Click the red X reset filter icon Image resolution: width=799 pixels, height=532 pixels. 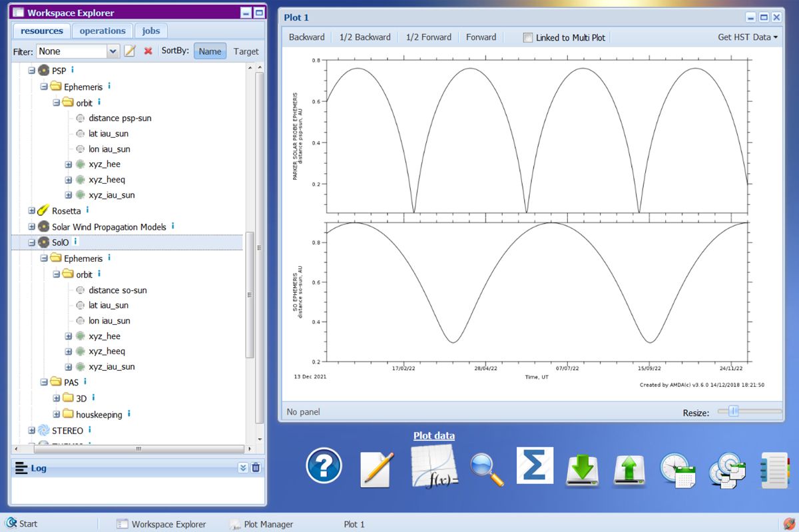[x=148, y=51]
